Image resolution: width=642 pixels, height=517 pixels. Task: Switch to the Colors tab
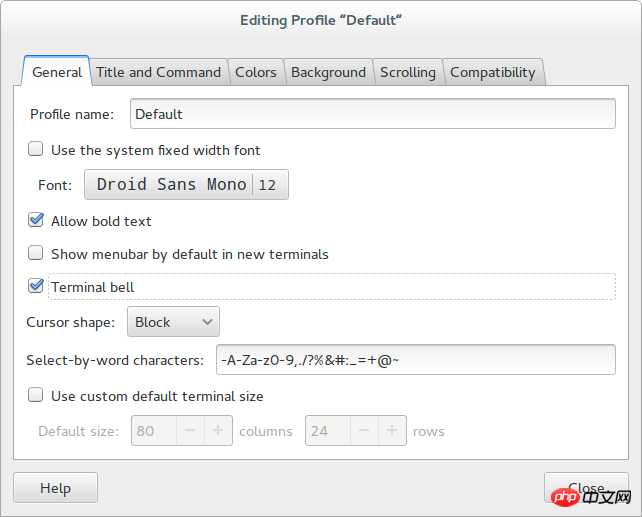tap(256, 72)
